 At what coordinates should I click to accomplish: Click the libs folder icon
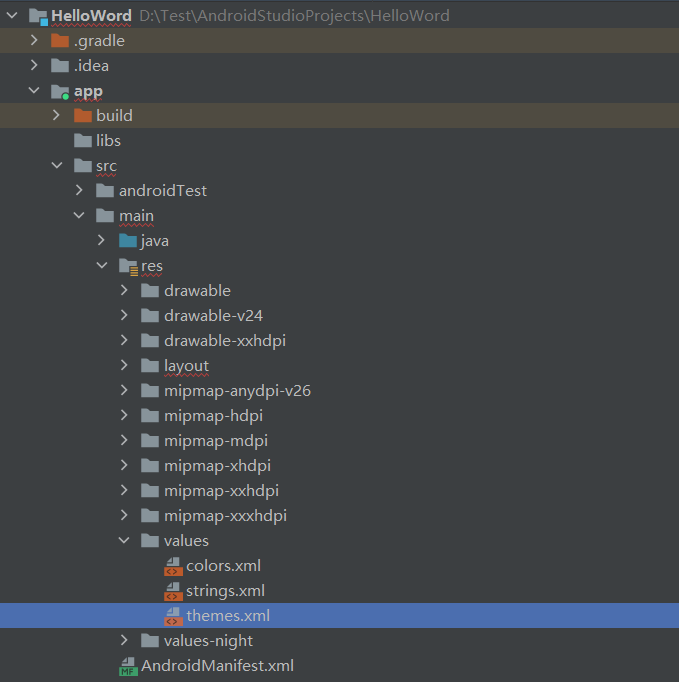(83, 140)
